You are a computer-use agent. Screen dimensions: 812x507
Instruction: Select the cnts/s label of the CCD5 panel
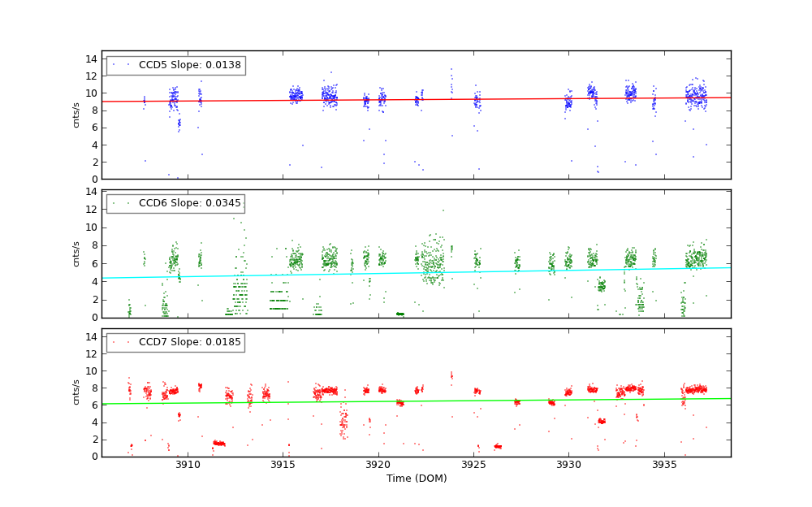coord(76,115)
